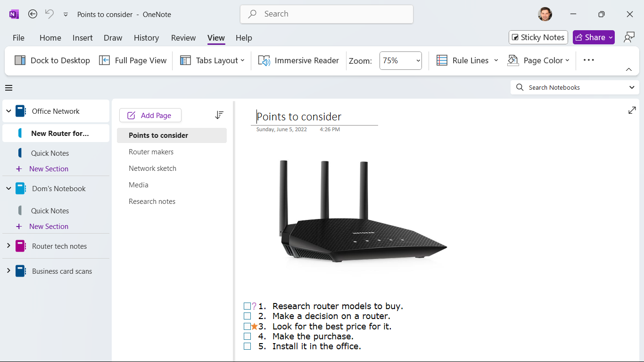The width and height of the screenshot is (644, 362).
Task: Open sharing via the people icon
Action: point(629,37)
